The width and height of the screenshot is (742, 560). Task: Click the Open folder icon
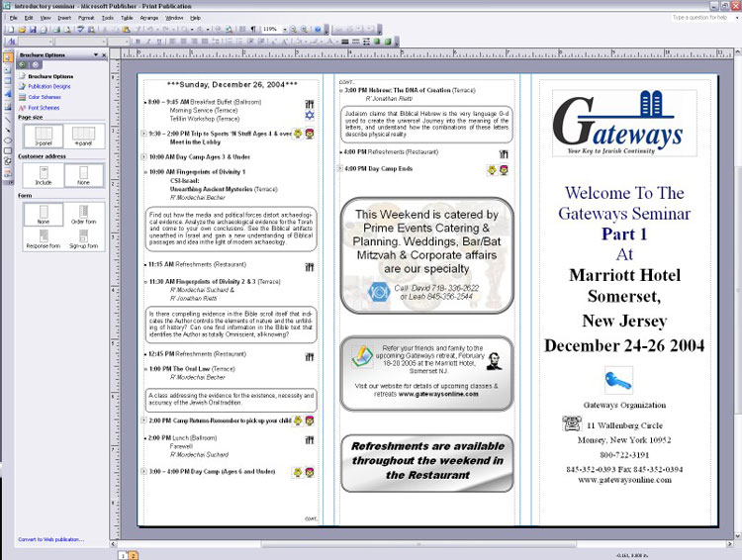pyautogui.click(x=22, y=30)
